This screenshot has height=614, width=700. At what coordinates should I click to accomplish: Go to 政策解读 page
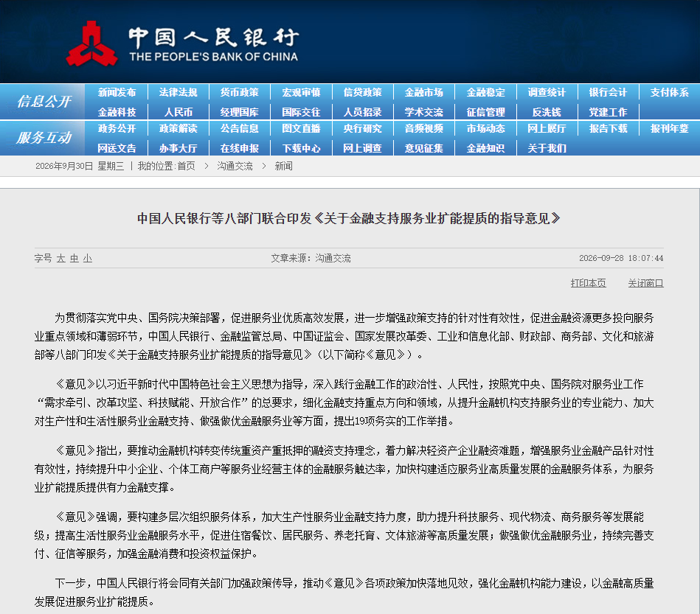pyautogui.click(x=178, y=128)
